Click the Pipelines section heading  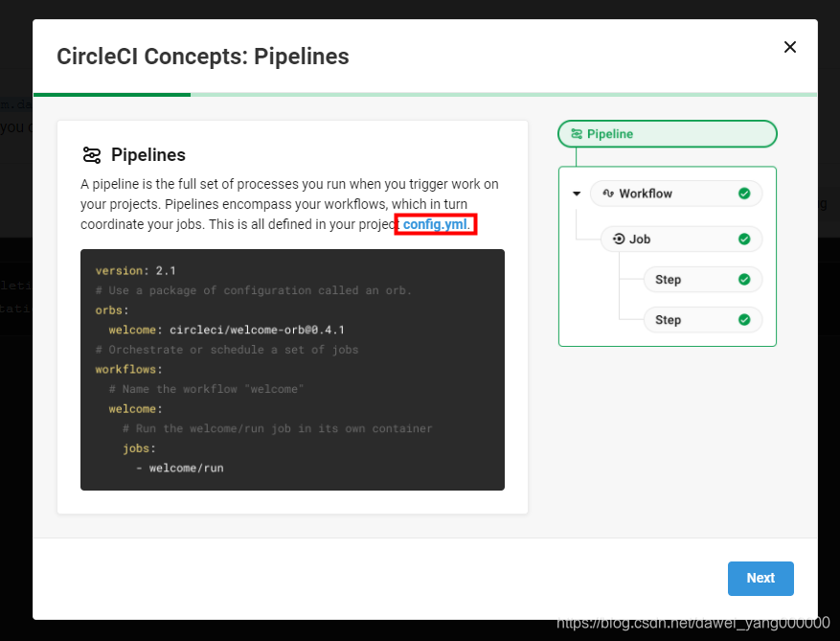point(148,155)
